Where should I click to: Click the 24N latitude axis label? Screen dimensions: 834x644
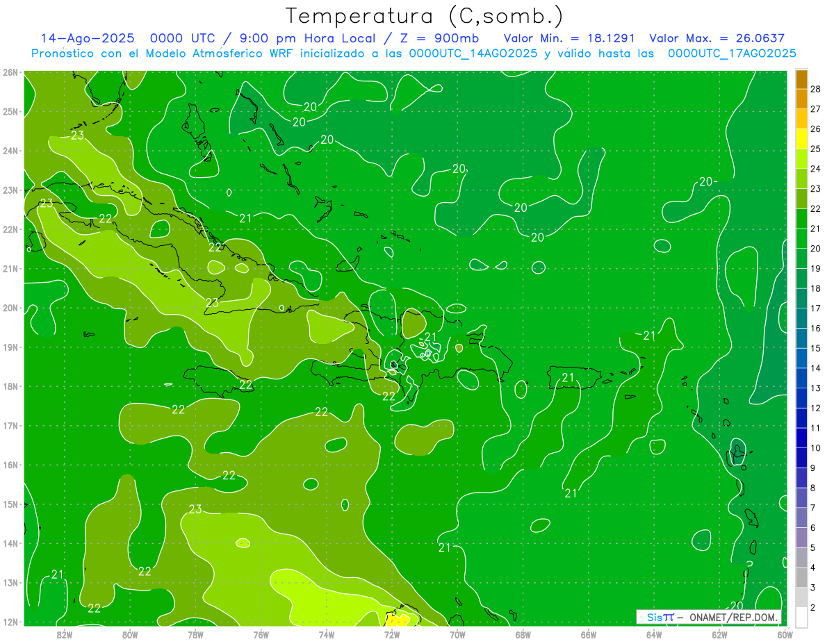pos(10,151)
